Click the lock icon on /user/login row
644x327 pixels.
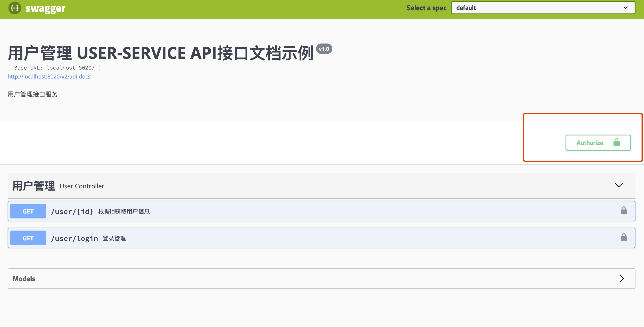[624, 238]
